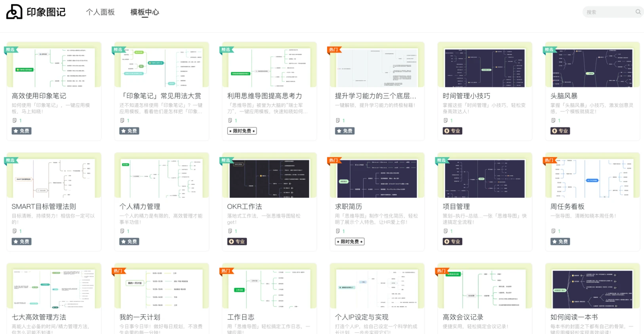
Task: Click document count icon on SMART目标管理法则 card
Action: click(x=15, y=231)
